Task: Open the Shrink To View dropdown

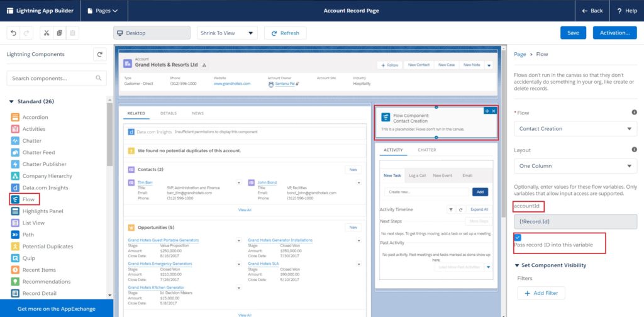Action: pyautogui.click(x=226, y=33)
